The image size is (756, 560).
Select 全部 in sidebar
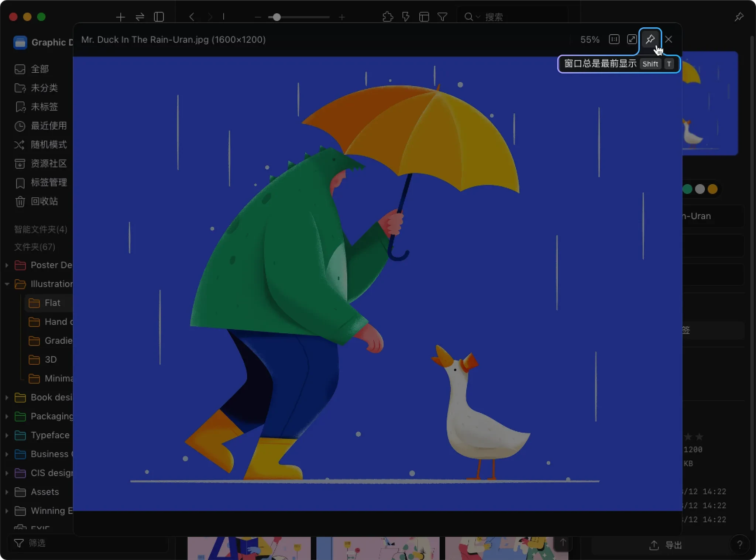pyautogui.click(x=39, y=69)
